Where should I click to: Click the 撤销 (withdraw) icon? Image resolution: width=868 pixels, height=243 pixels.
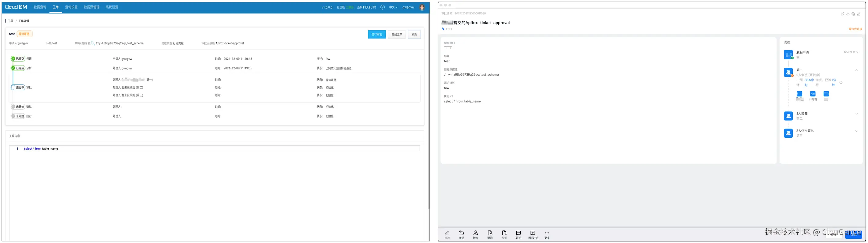pos(461,233)
